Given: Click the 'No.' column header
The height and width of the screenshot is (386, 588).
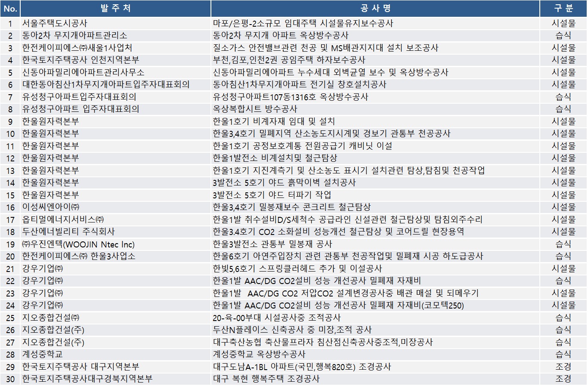Looking at the screenshot, I should coord(10,9).
